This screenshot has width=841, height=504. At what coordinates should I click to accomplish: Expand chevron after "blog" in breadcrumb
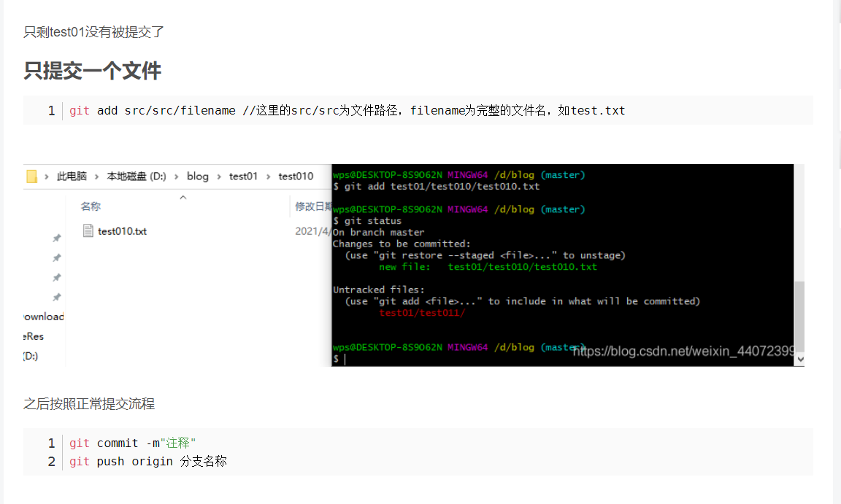(x=219, y=177)
